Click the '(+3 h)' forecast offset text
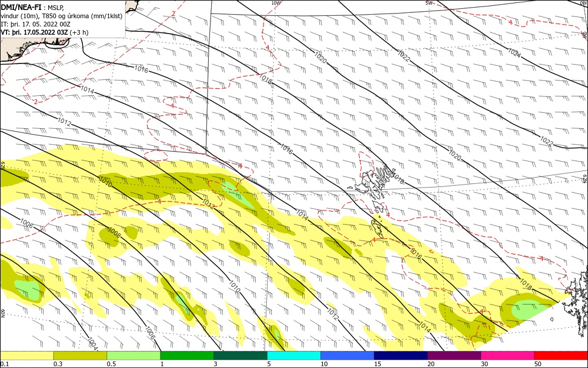The height and width of the screenshot is (368, 588). (x=79, y=32)
